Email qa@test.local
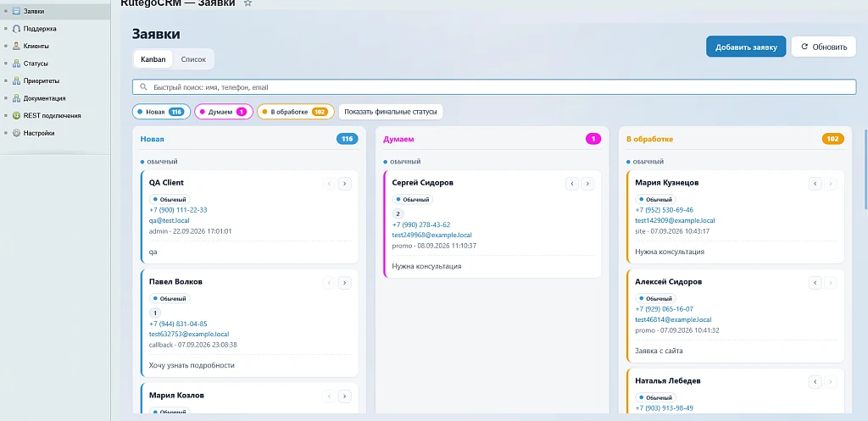The image size is (868, 421). pyautogui.click(x=170, y=220)
